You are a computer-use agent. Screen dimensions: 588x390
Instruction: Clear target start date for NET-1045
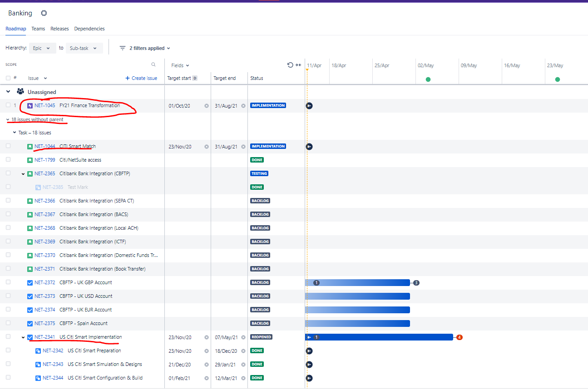(207, 106)
